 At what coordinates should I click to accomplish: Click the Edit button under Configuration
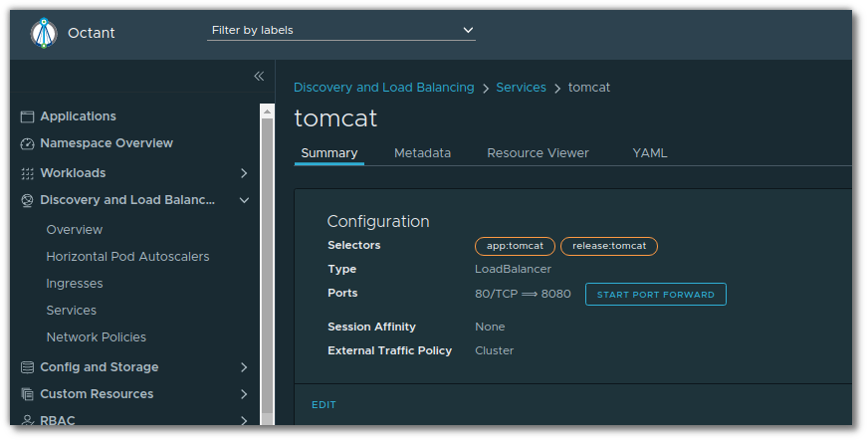click(324, 405)
